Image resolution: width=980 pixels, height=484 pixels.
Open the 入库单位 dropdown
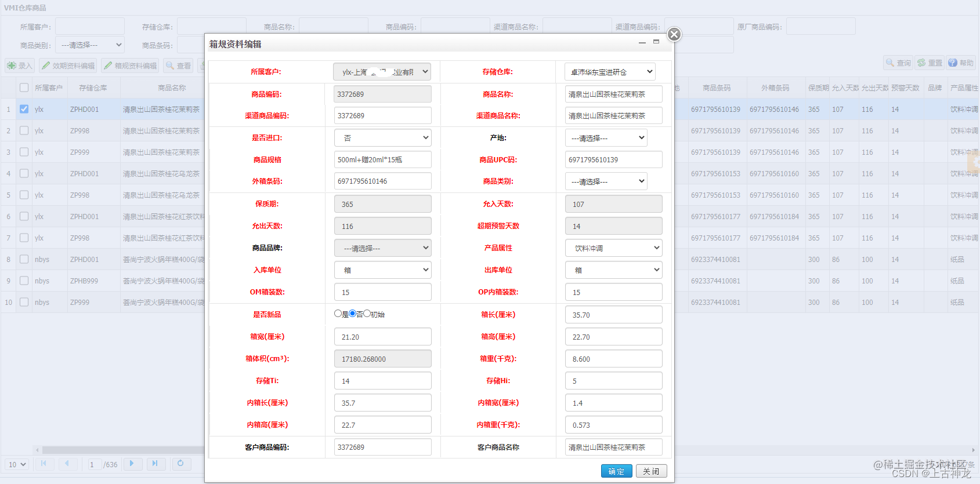(x=382, y=270)
